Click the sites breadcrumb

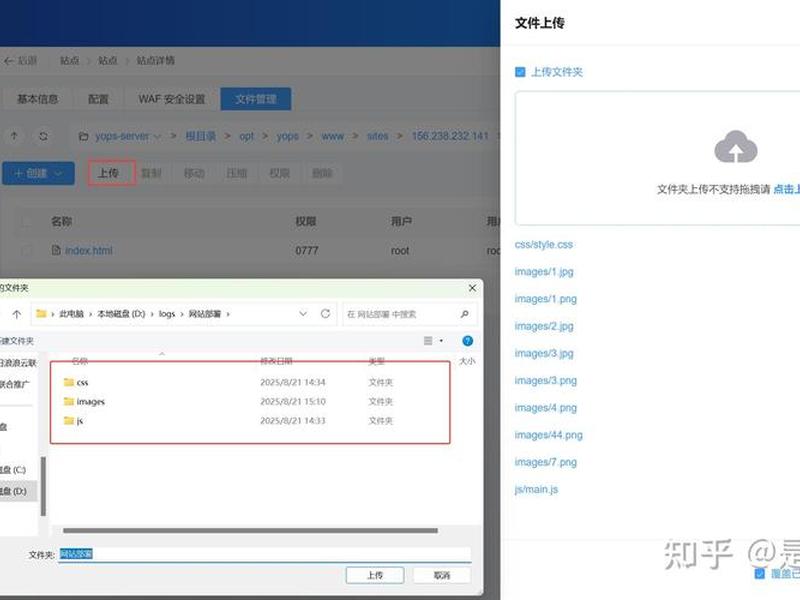(x=378, y=136)
